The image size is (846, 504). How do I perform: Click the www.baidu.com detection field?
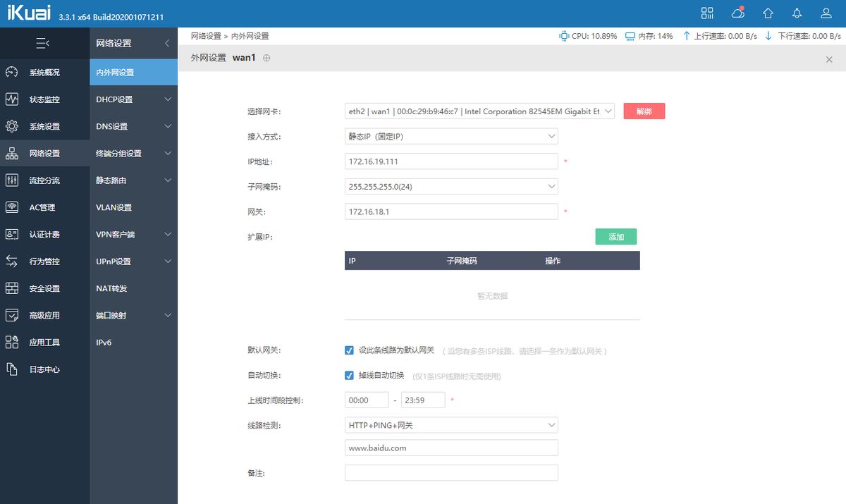(451, 448)
